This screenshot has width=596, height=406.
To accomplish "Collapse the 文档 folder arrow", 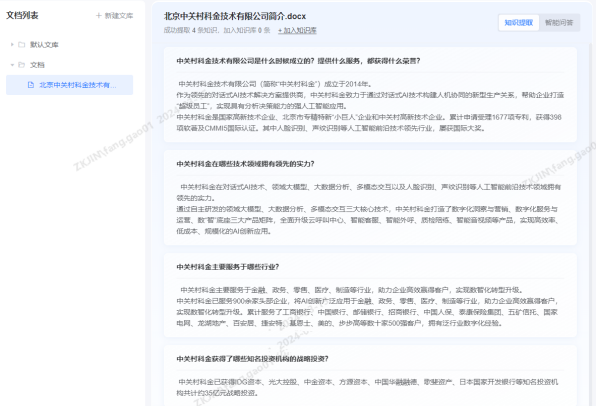I will click(x=12, y=65).
